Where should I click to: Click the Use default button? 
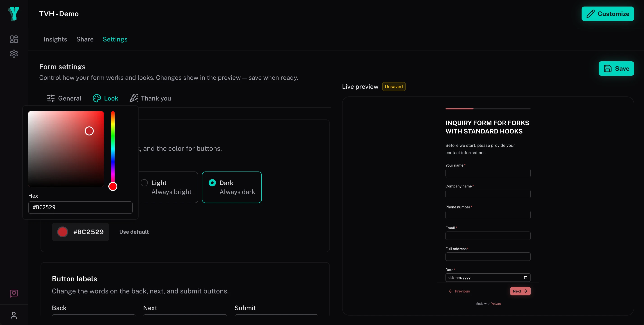pos(134,232)
